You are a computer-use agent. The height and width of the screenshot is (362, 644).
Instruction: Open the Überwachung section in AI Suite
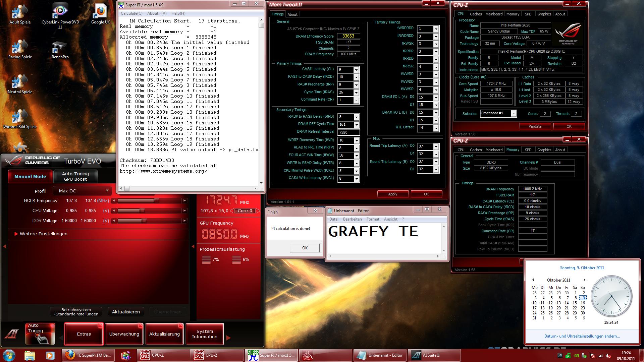click(x=124, y=334)
